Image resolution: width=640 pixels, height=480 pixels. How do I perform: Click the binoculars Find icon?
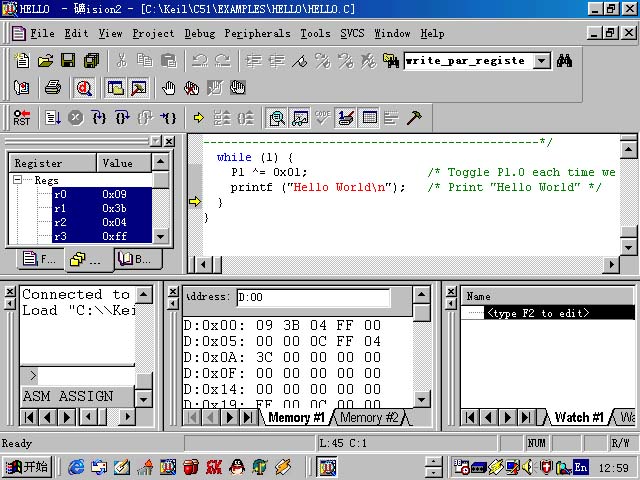coord(564,61)
